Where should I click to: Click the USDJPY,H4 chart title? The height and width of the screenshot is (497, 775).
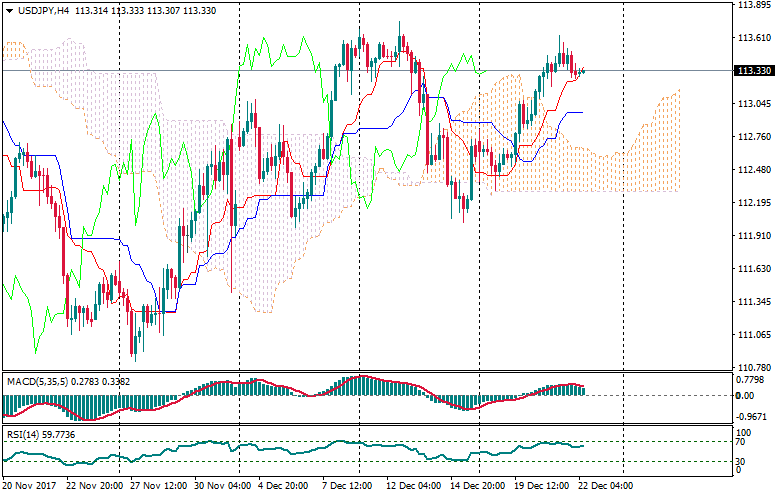pyautogui.click(x=41, y=10)
